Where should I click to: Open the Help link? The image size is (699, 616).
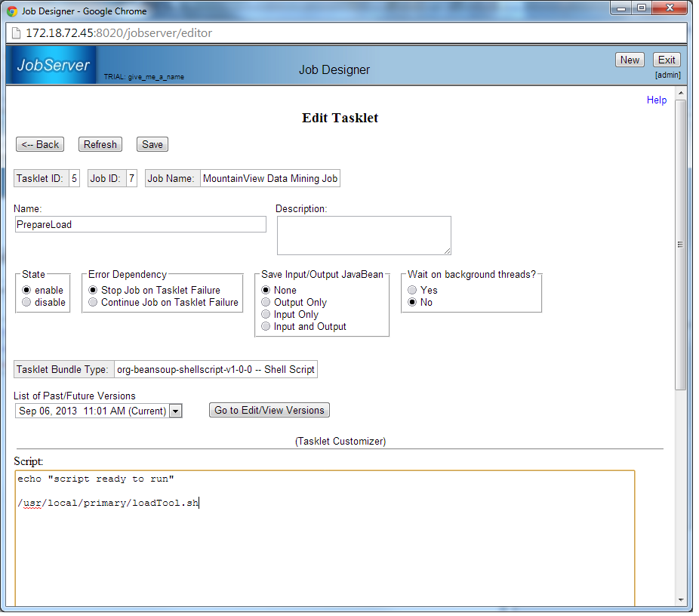pos(657,100)
